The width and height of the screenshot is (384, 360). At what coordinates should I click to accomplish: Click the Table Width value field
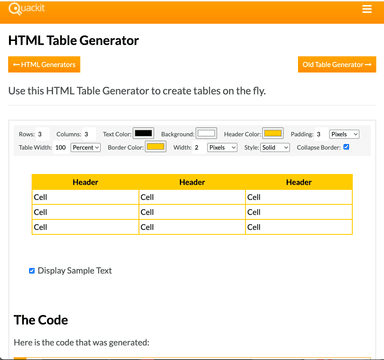[x=61, y=147]
